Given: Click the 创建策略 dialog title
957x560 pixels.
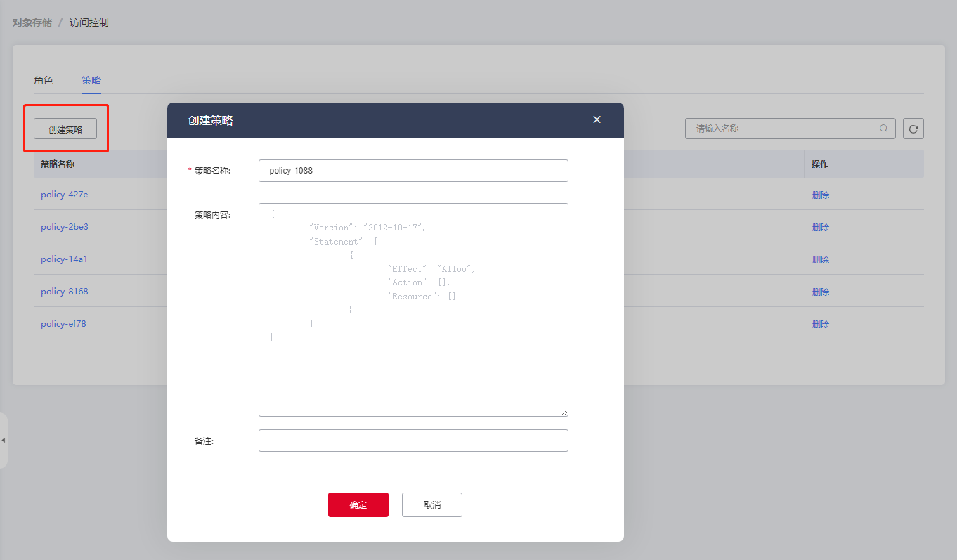Looking at the screenshot, I should coord(211,120).
